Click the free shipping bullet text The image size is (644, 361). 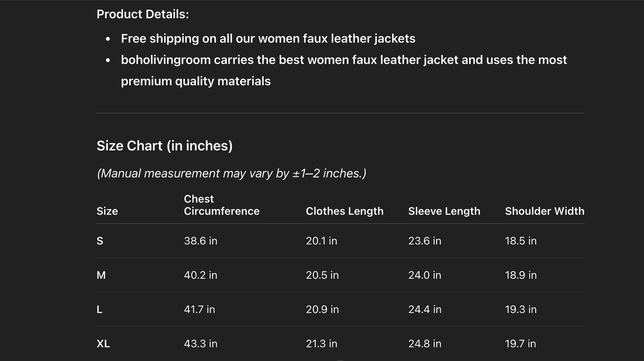click(268, 39)
